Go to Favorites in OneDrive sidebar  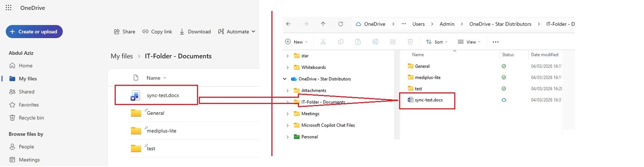29,105
